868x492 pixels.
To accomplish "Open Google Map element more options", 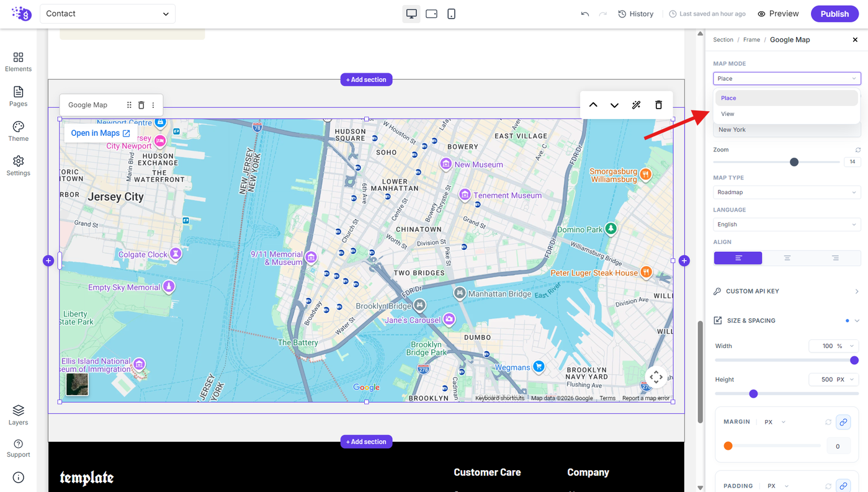I will pos(153,105).
